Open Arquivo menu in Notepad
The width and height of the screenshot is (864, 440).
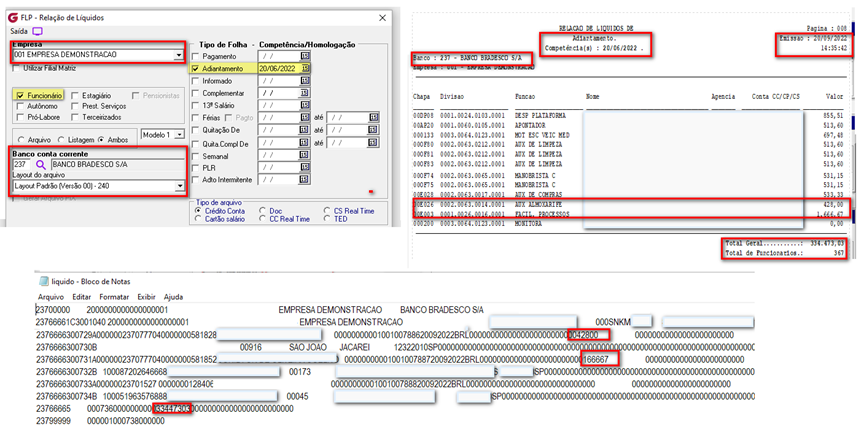point(51,297)
